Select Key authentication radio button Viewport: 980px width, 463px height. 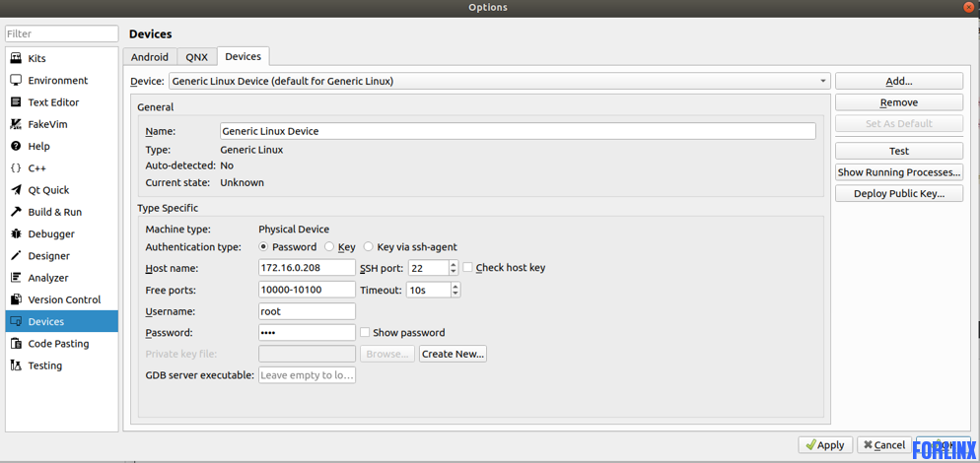(x=329, y=247)
